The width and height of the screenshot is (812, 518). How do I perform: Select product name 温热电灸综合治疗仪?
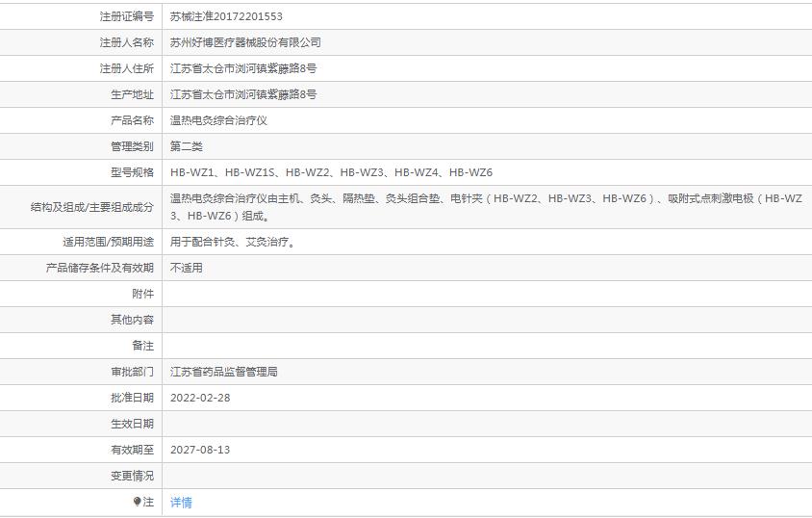coord(218,120)
